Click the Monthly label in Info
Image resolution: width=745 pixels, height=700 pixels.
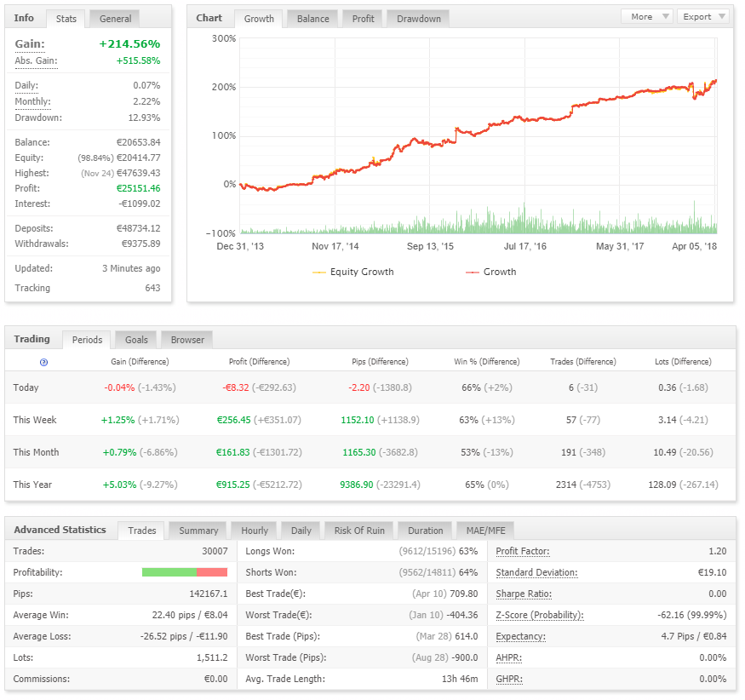pyautogui.click(x=33, y=101)
